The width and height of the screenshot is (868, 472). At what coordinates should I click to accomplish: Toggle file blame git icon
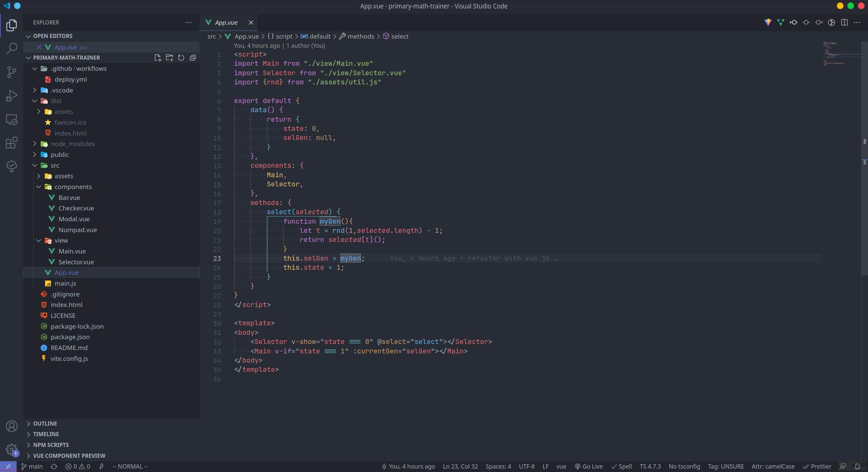point(831,22)
